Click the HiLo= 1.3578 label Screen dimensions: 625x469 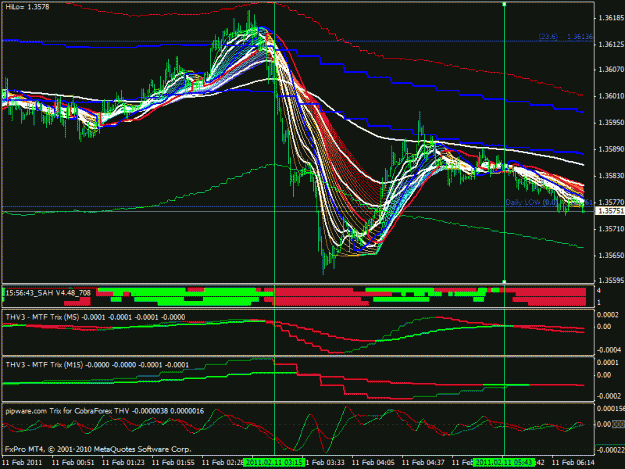28,7
